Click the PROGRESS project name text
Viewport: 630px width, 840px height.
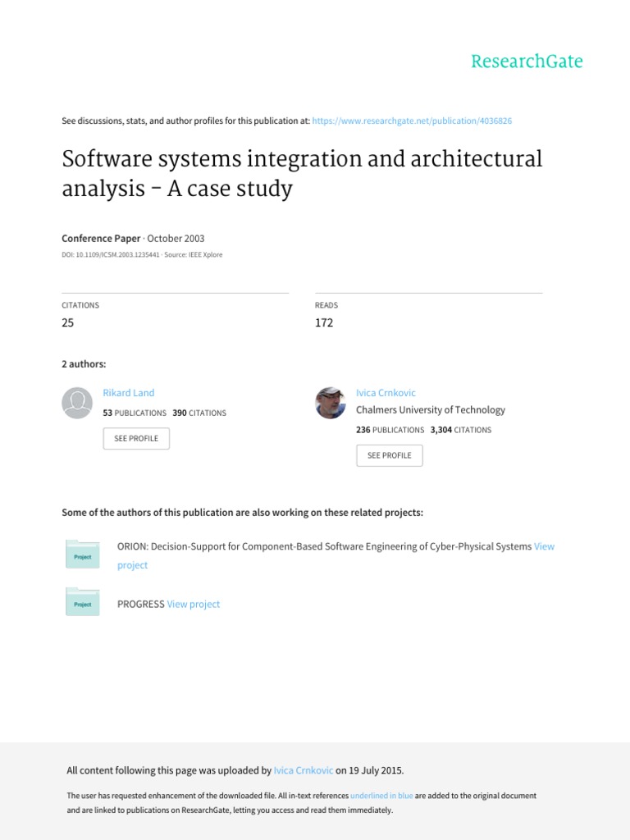pyautogui.click(x=141, y=605)
